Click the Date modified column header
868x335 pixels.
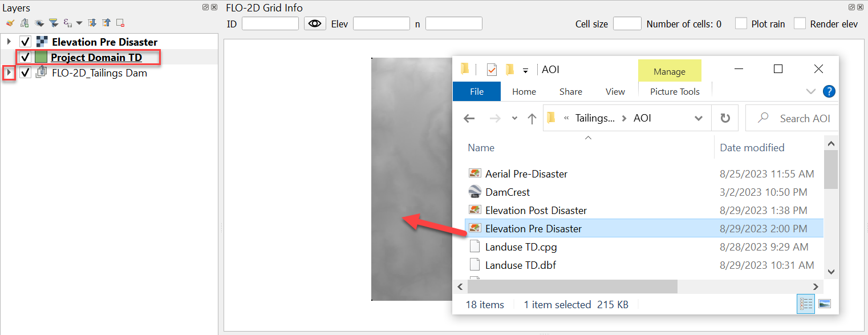click(752, 147)
